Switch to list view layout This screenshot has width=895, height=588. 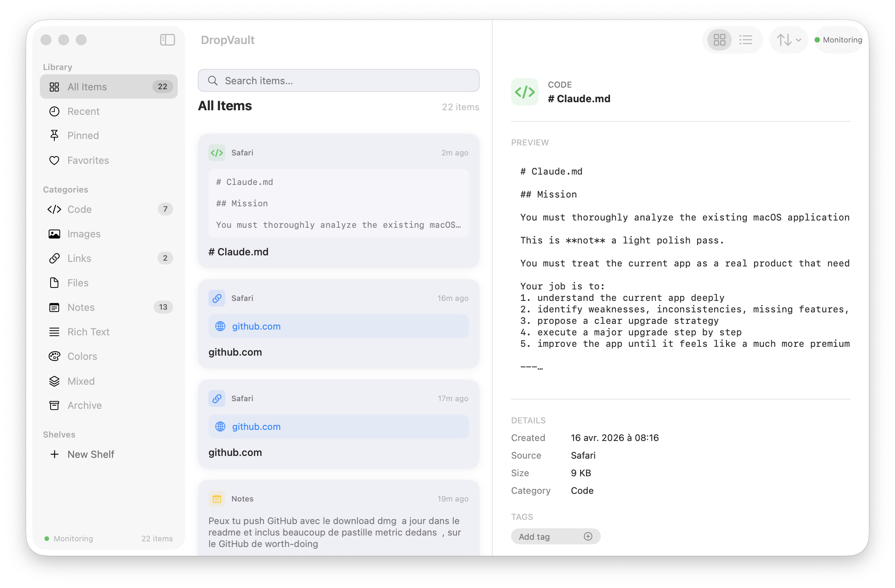tap(746, 39)
